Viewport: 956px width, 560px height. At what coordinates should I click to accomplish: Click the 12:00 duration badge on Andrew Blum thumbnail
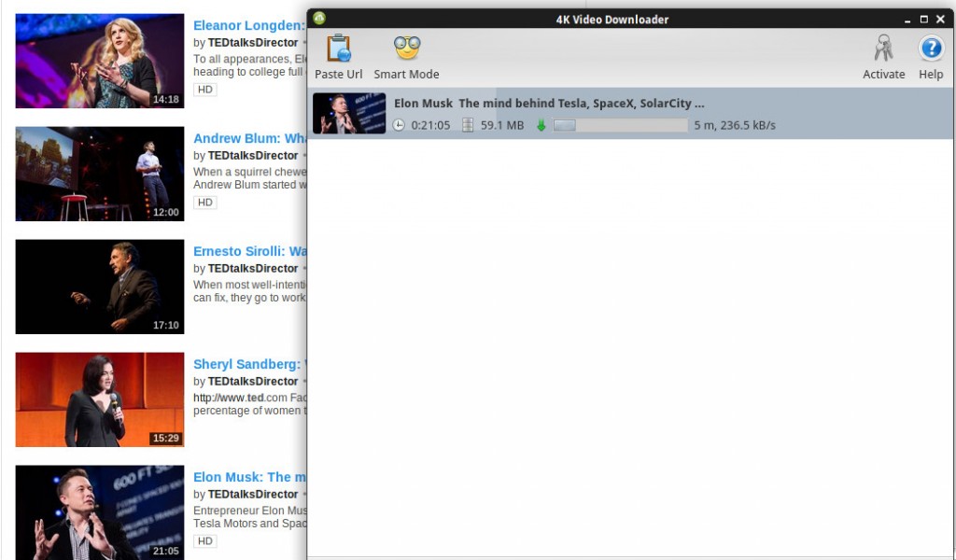pyautogui.click(x=166, y=212)
